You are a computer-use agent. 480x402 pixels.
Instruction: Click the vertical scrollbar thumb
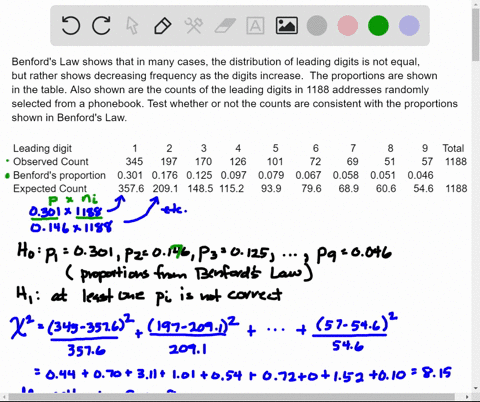[476, 35]
